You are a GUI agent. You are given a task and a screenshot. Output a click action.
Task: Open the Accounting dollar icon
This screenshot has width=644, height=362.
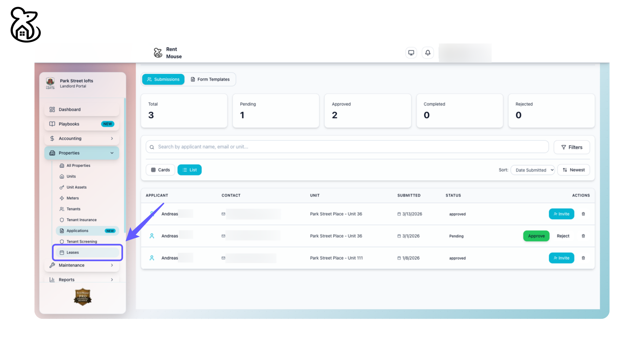(x=52, y=138)
